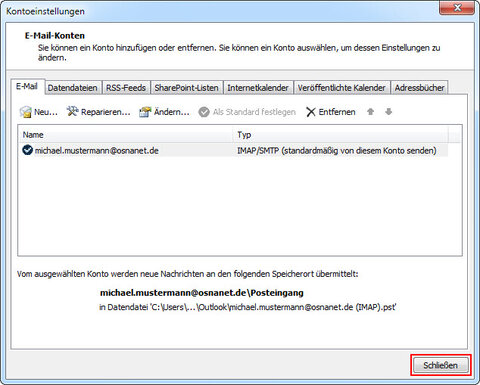
Task: Click the default account checkmark icon
Action: 27,150
